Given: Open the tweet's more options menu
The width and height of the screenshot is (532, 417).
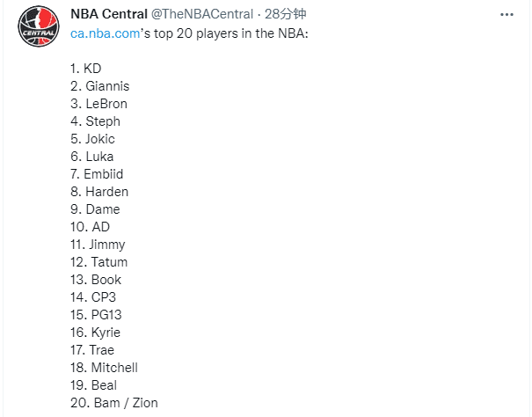Looking at the screenshot, I should click(x=507, y=17).
